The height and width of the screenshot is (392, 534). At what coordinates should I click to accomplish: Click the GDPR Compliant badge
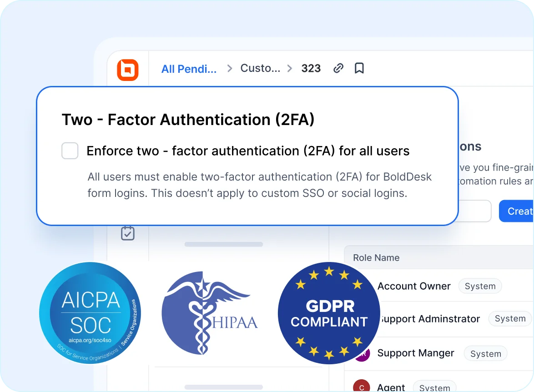pos(328,313)
